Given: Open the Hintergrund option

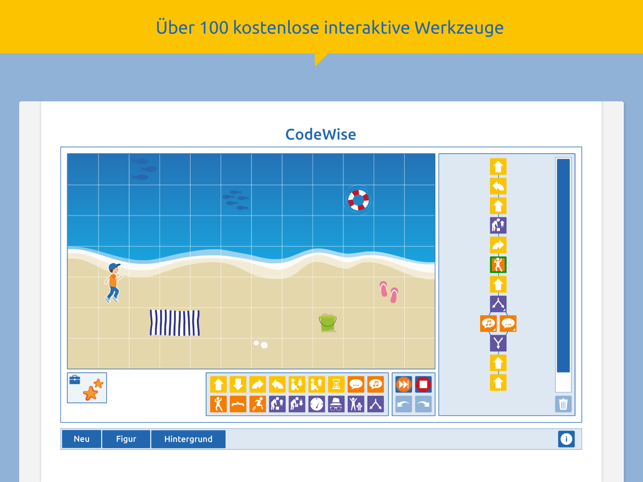Looking at the screenshot, I should 188,439.
